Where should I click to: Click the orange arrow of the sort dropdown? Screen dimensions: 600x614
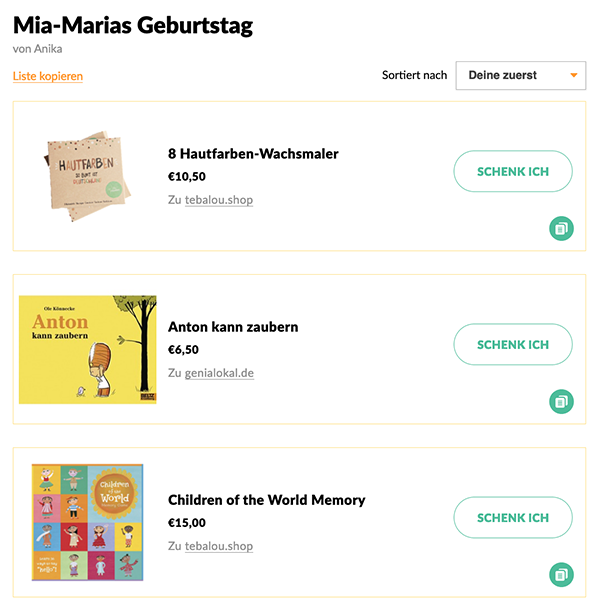574,75
